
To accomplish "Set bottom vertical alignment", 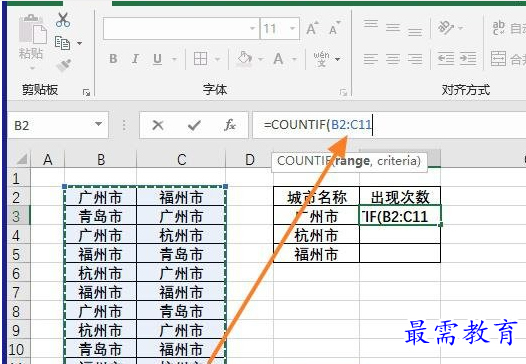I will pos(415,31).
